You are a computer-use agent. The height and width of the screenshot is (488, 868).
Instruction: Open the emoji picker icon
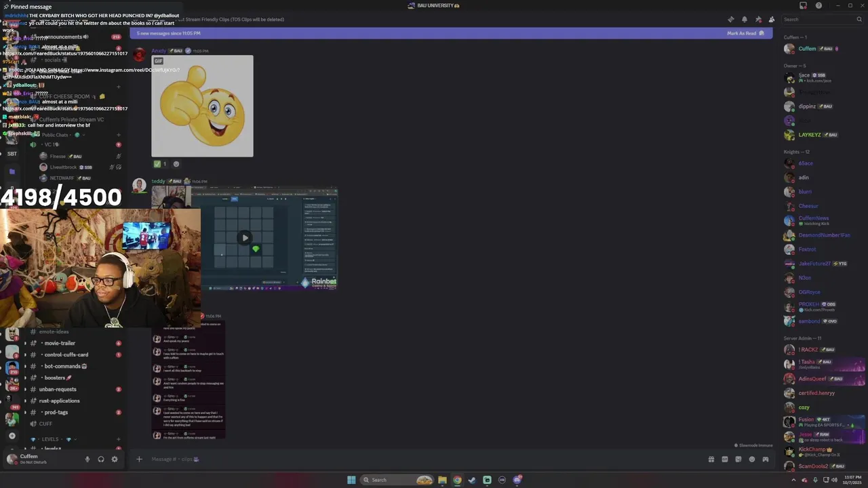pyautogui.click(x=751, y=459)
